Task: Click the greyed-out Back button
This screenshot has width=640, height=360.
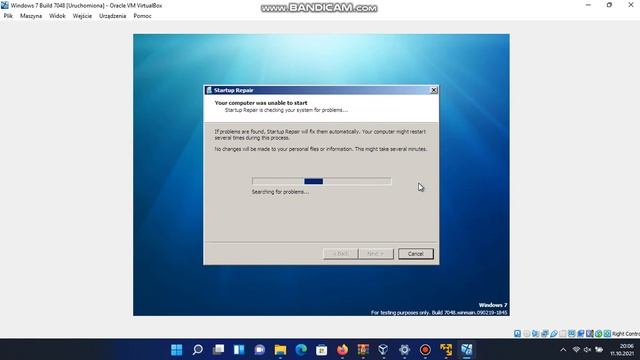Action: point(340,253)
